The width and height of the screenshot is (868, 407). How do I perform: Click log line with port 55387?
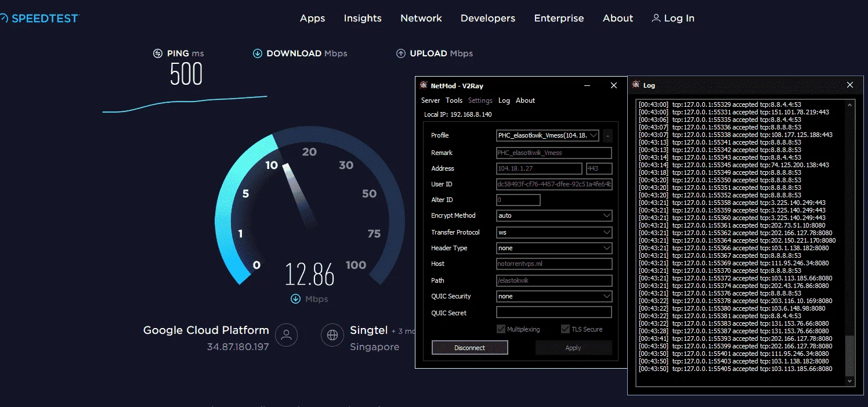(x=734, y=331)
